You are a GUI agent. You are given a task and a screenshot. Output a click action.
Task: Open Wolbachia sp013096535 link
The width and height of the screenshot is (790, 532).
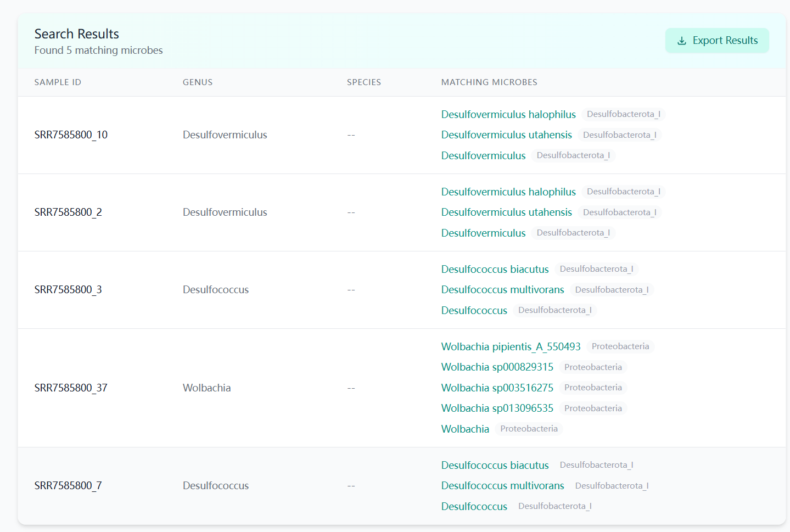[x=497, y=408]
